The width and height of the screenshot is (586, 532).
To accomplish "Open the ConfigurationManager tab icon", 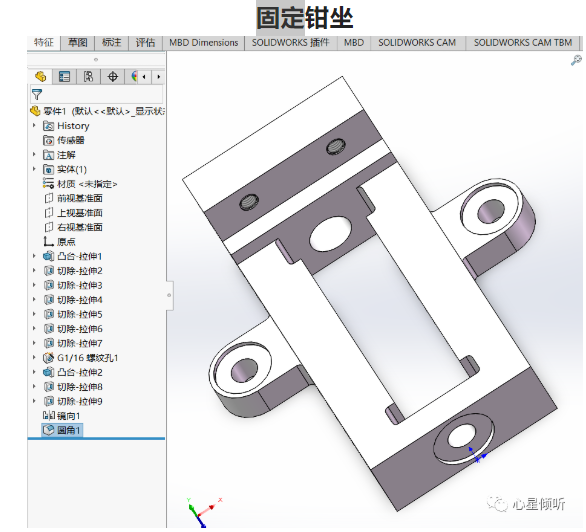I will (88, 77).
